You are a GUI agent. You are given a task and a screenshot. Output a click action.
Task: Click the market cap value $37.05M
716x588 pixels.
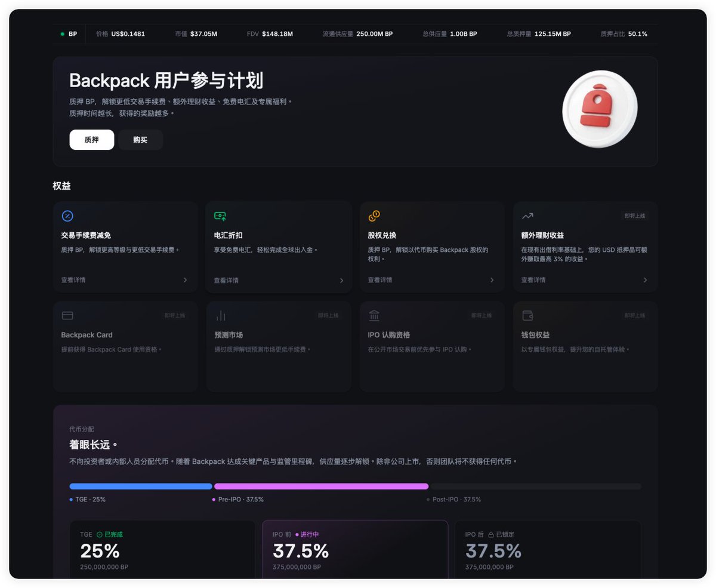204,34
